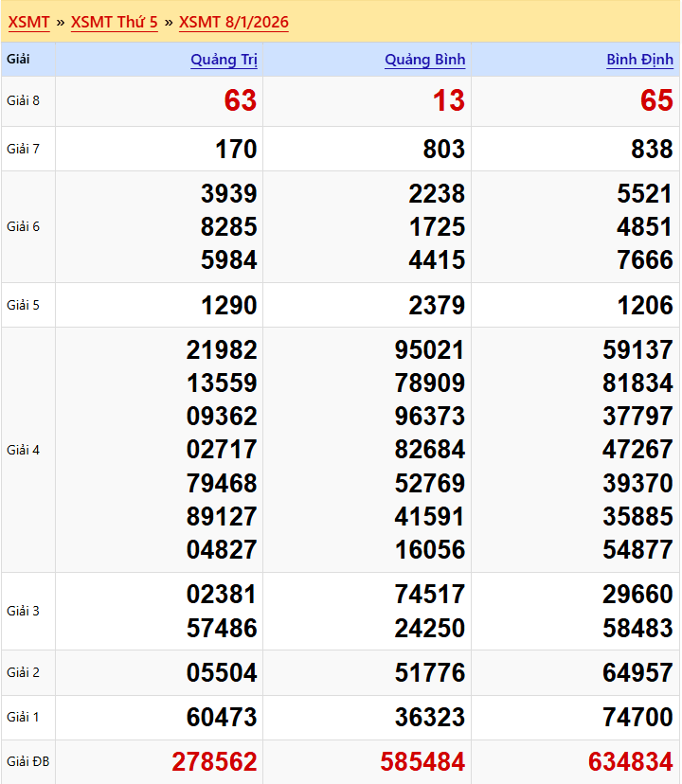Select Giải 1 number 60473
The width and height of the screenshot is (682, 784).
click(x=222, y=718)
